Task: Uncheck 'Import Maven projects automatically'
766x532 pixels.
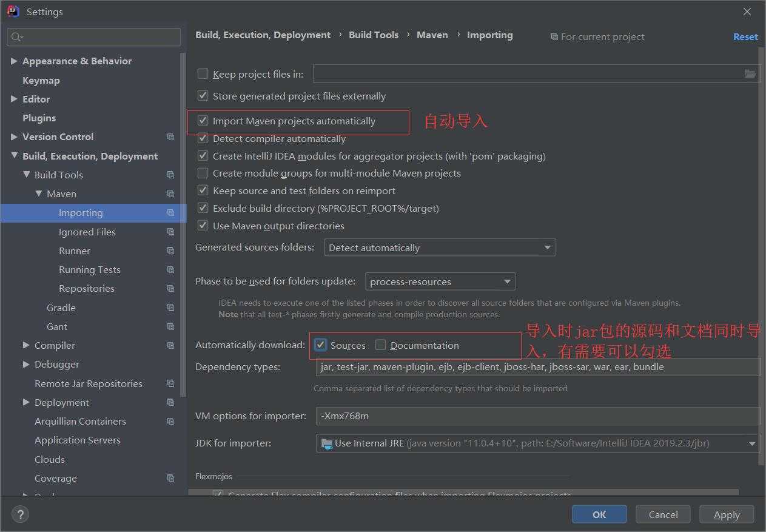Action: [x=203, y=121]
